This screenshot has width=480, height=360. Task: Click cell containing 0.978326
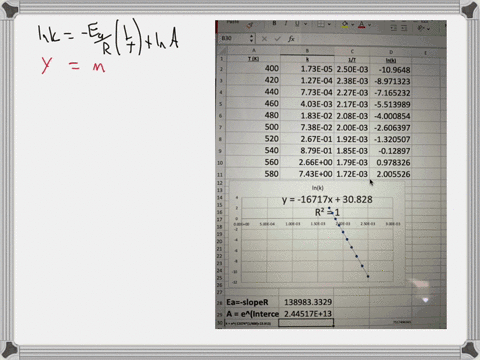(x=391, y=163)
